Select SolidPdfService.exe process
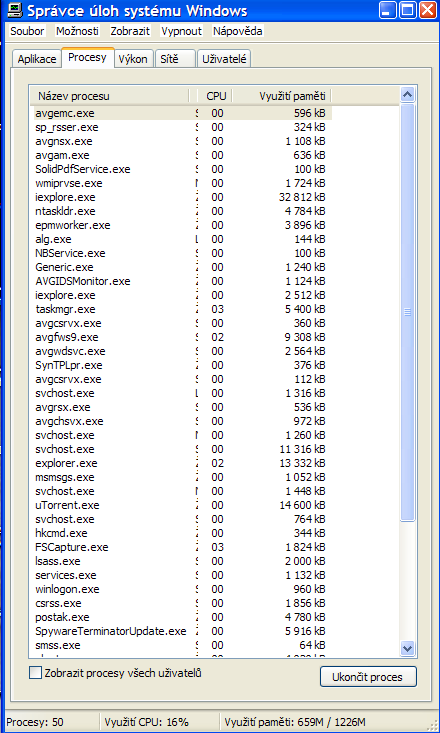 183,169
